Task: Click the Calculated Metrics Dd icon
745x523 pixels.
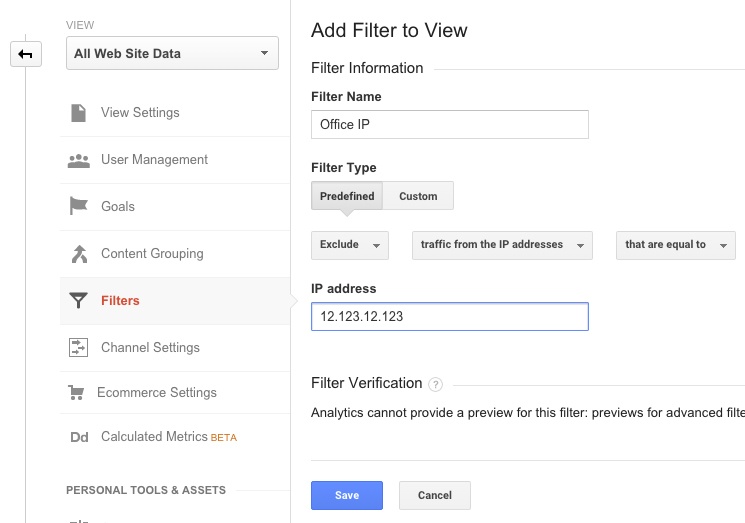Action: 78,437
